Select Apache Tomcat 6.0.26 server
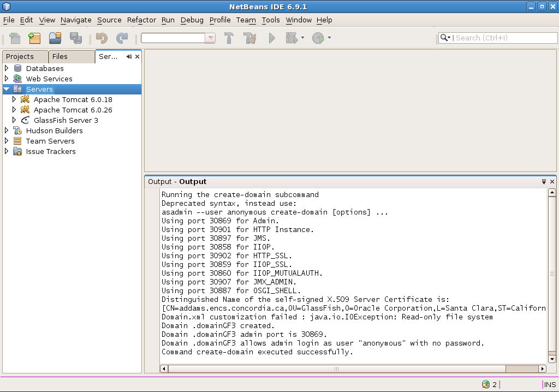This screenshot has height=392, width=559. [x=73, y=110]
